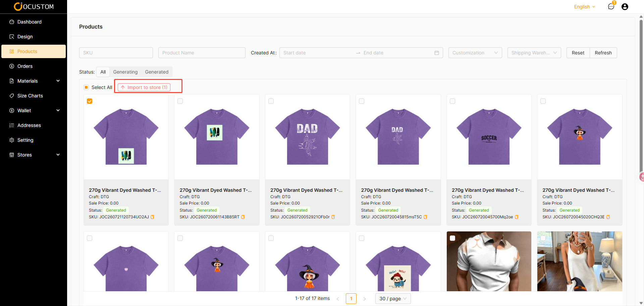The width and height of the screenshot is (644, 306).
Task: Open the user account avatar menu
Action: pos(625,7)
